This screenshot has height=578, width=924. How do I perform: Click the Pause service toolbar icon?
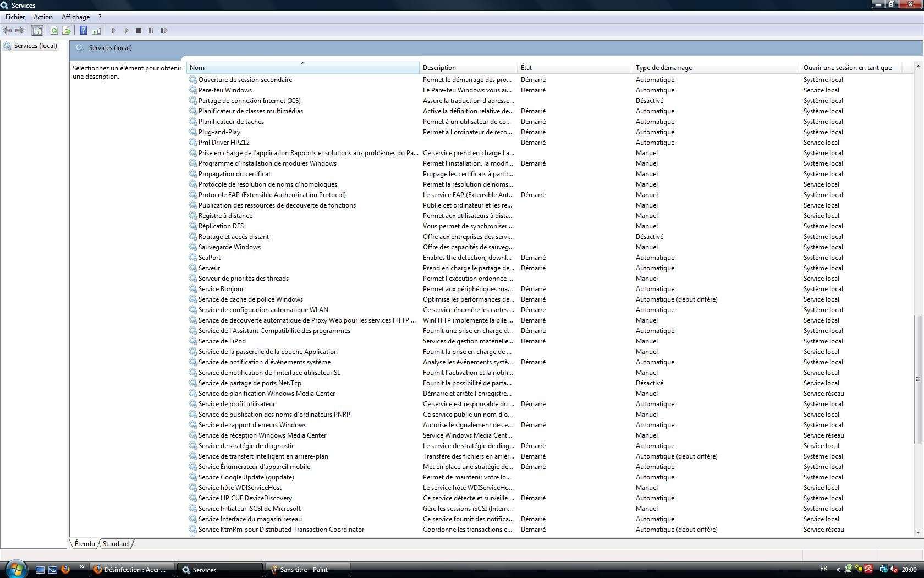[x=151, y=30]
